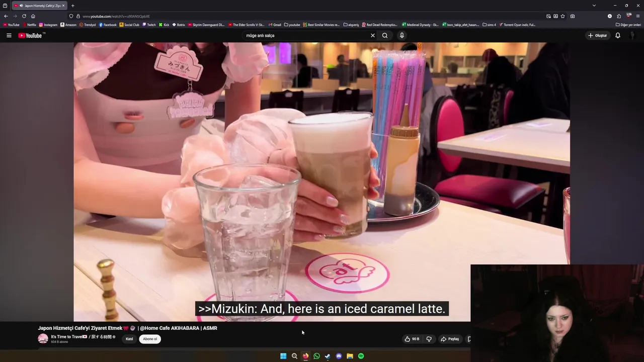This screenshot has width=644, height=362.
Task: Open the Windows Start menu
Action: click(x=283, y=356)
